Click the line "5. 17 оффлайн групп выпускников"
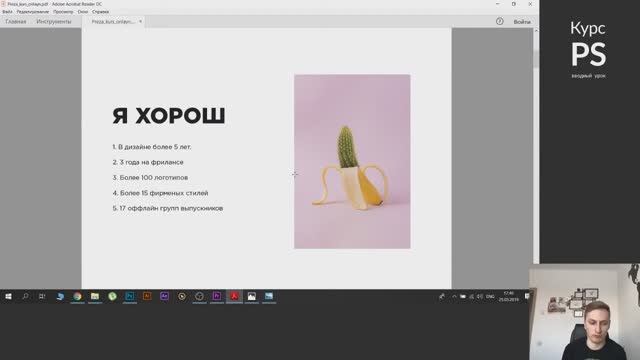The width and height of the screenshot is (640, 360). click(x=168, y=208)
